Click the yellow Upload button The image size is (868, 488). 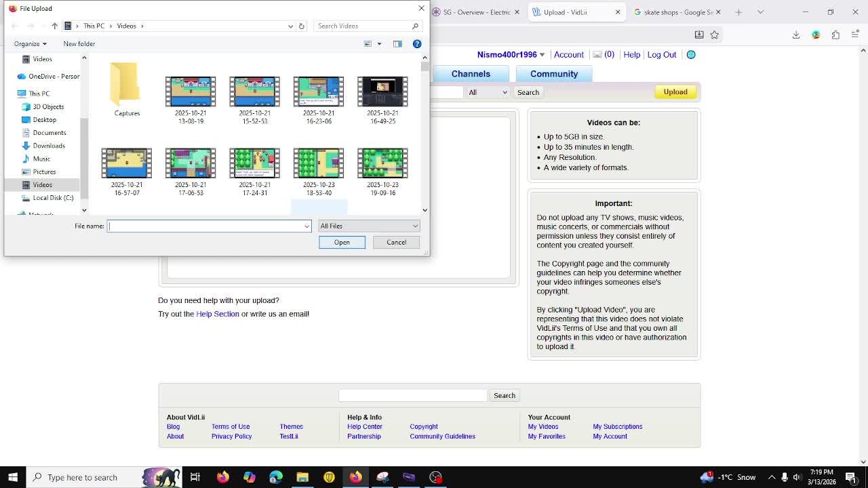pyautogui.click(x=675, y=91)
